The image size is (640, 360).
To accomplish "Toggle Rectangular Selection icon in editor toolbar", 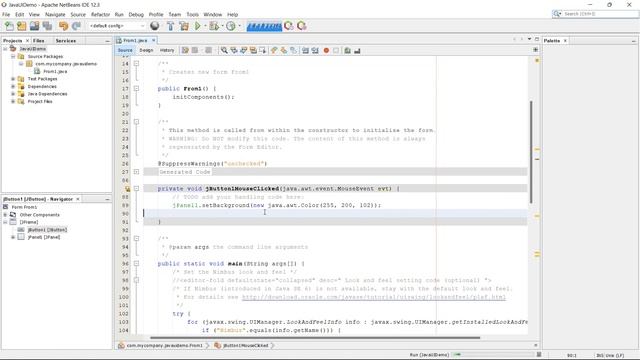I will coord(263,50).
